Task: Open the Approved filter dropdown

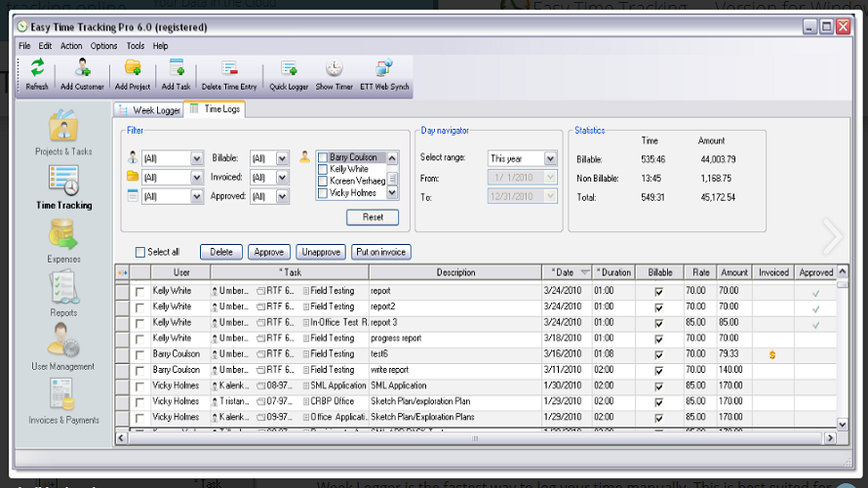Action: pos(282,196)
